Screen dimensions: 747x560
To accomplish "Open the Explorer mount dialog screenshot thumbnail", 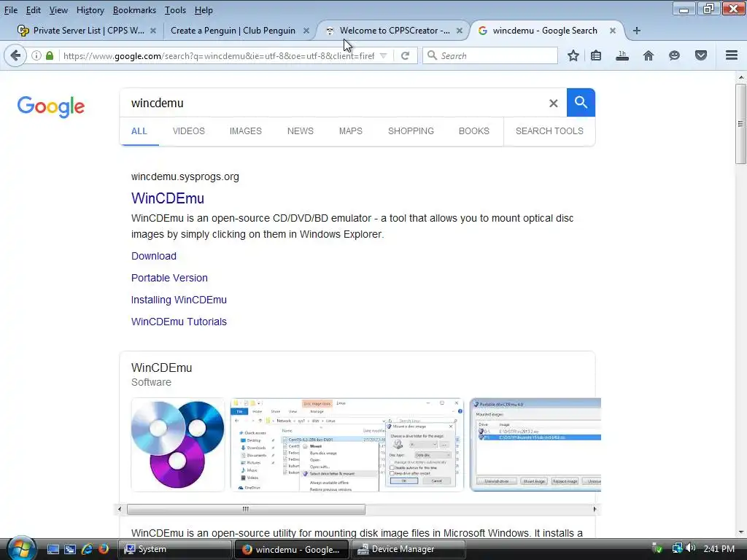I will 347,445.
